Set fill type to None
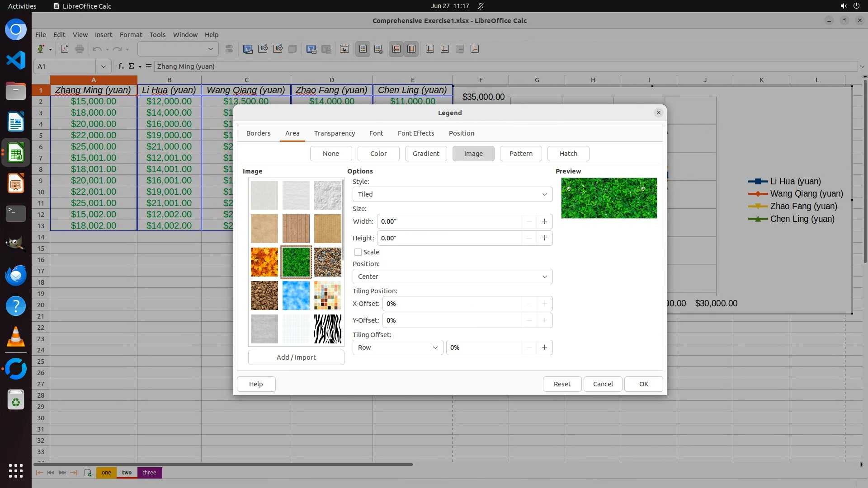 pos(330,154)
